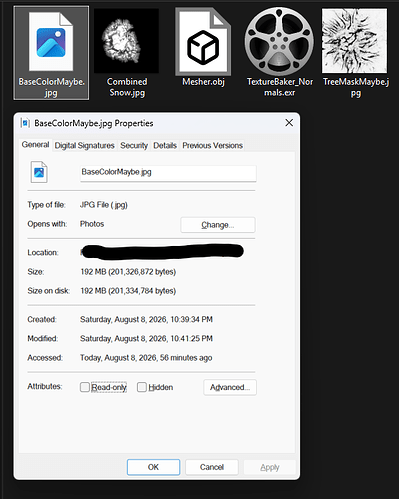This screenshot has height=499, width=399.
Task: Select the BaseColorMaybe.jpg file icon
Action: (x=51, y=41)
